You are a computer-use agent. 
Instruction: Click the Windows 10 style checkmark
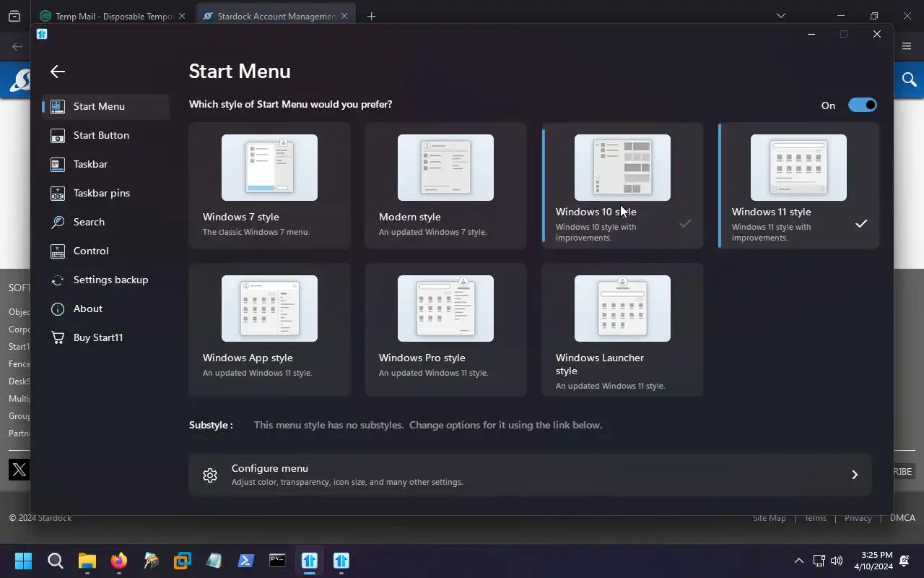click(685, 224)
